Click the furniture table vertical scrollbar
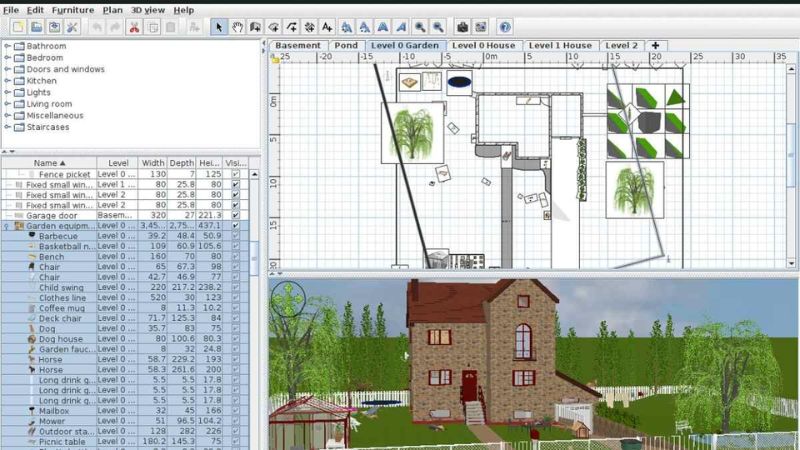Image resolution: width=800 pixels, height=450 pixels. pyautogui.click(x=254, y=300)
